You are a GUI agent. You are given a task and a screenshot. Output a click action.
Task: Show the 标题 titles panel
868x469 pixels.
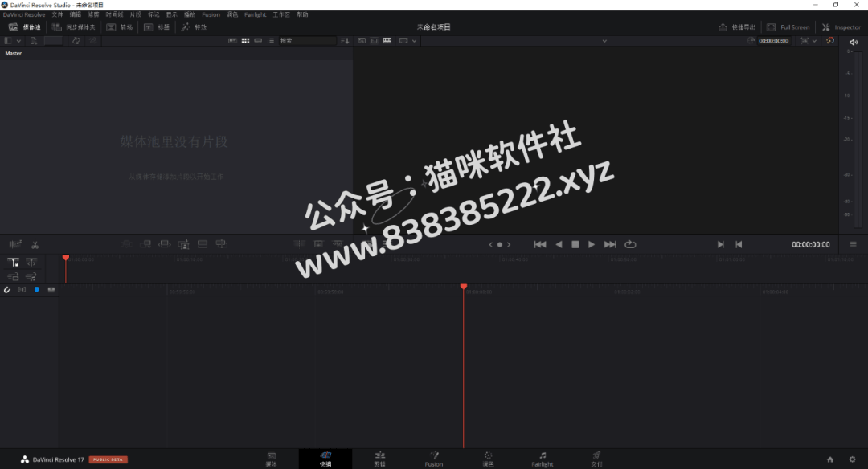tap(157, 27)
